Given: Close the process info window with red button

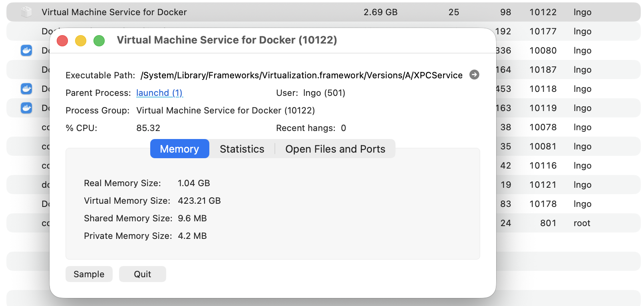Looking at the screenshot, I should [62, 41].
